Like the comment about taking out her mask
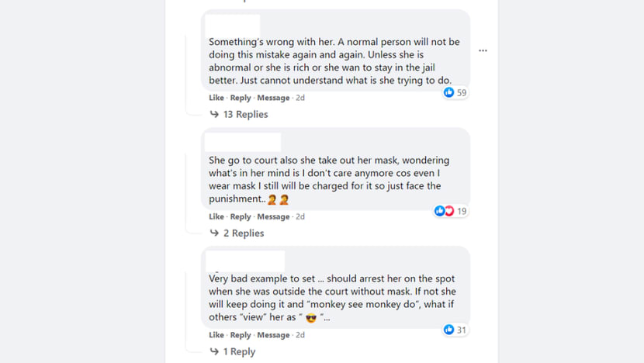The width and height of the screenshot is (644, 363). pyautogui.click(x=216, y=216)
